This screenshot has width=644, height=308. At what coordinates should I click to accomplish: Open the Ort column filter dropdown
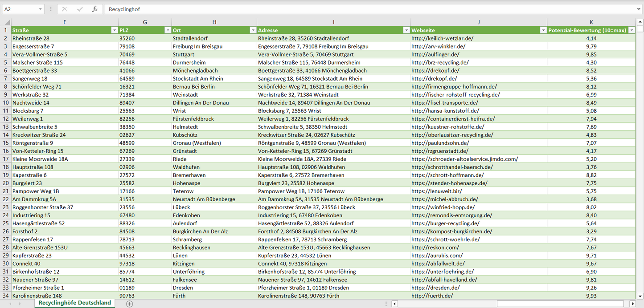pyautogui.click(x=253, y=30)
